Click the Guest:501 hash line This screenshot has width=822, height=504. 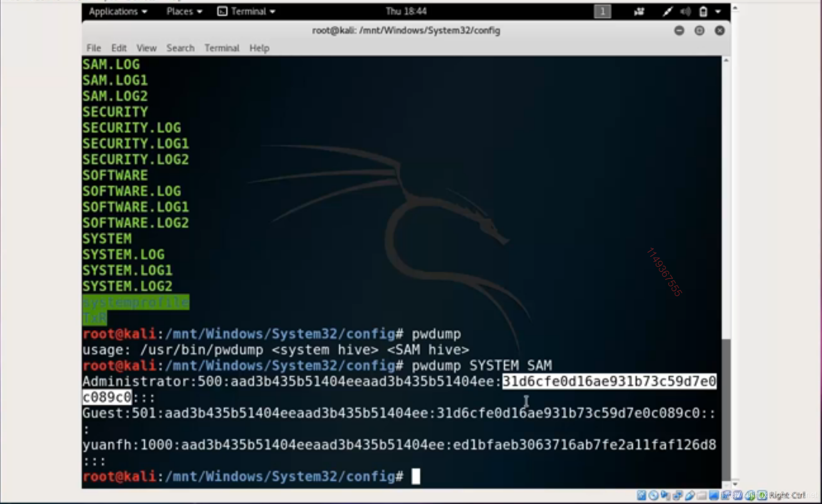(x=399, y=421)
